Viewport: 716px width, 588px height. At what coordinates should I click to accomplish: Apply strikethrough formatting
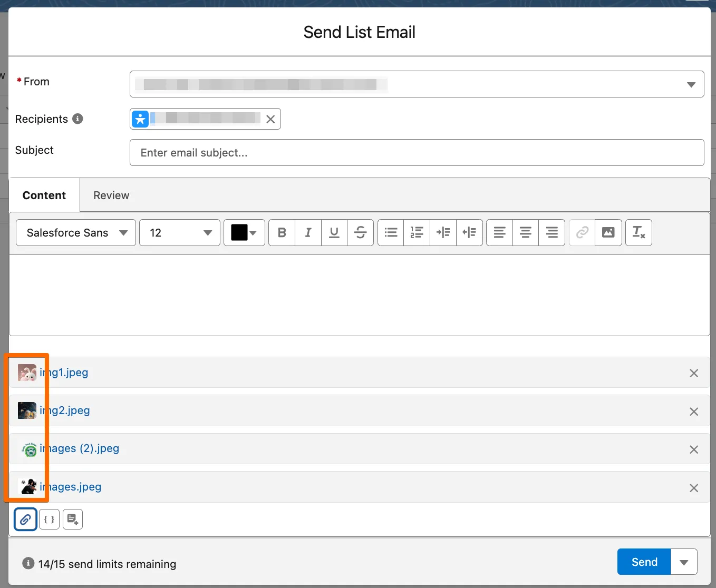point(360,232)
